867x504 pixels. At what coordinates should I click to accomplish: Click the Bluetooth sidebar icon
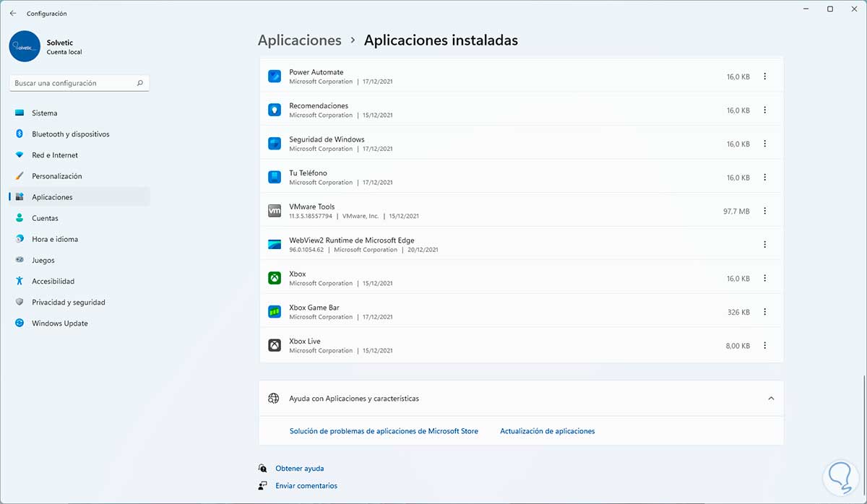(x=20, y=134)
